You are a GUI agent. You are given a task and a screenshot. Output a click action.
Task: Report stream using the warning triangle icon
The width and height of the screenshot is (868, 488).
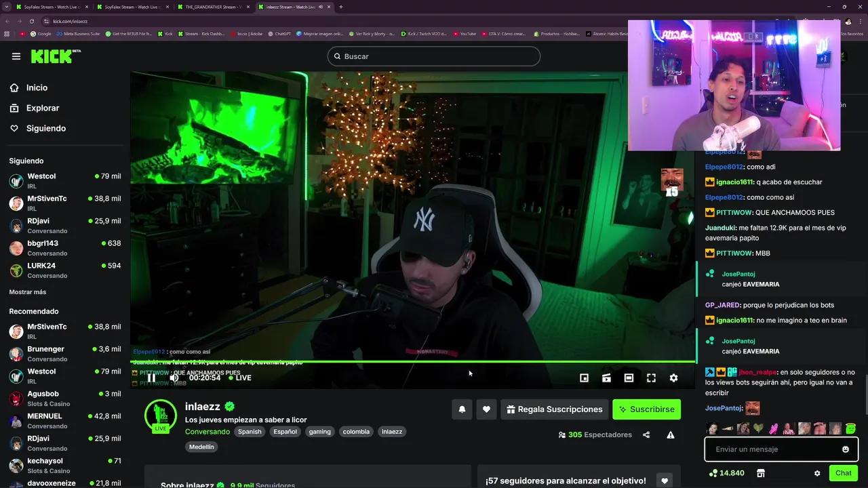(671, 435)
